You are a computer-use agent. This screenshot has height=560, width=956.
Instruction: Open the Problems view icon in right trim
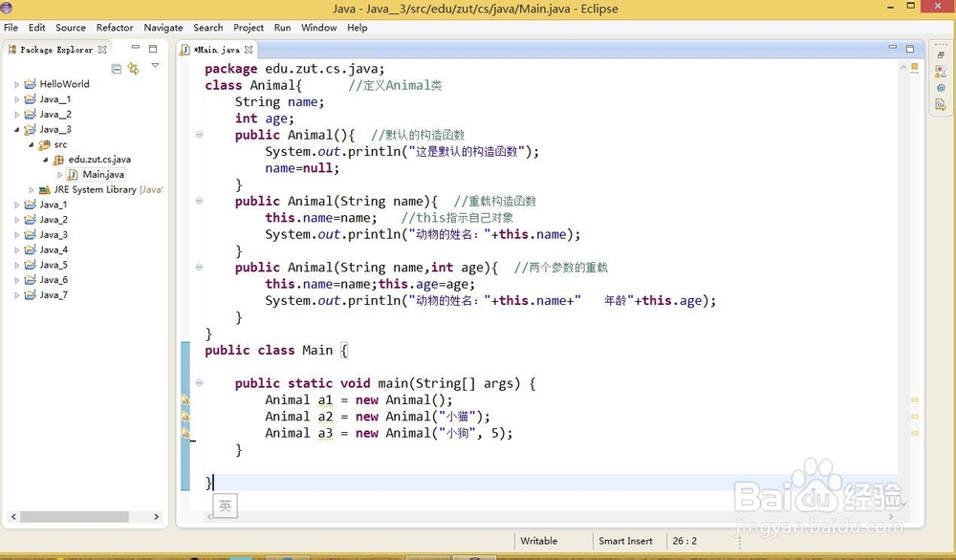pyautogui.click(x=941, y=72)
